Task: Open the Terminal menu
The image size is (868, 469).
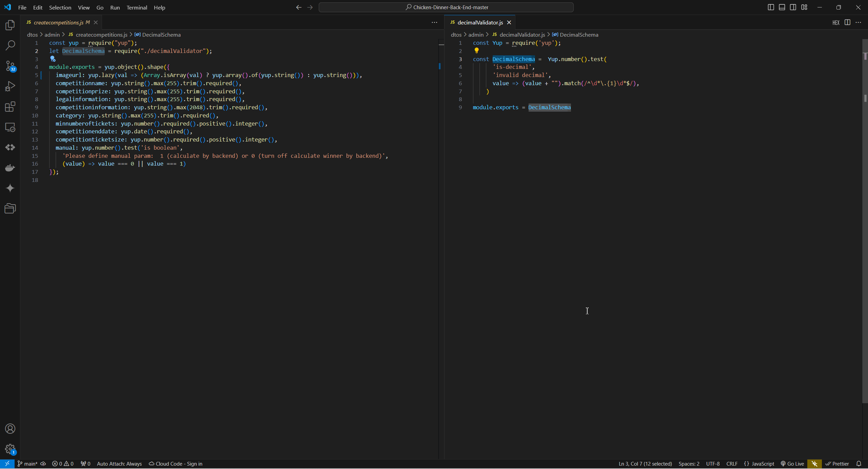Action: click(137, 7)
